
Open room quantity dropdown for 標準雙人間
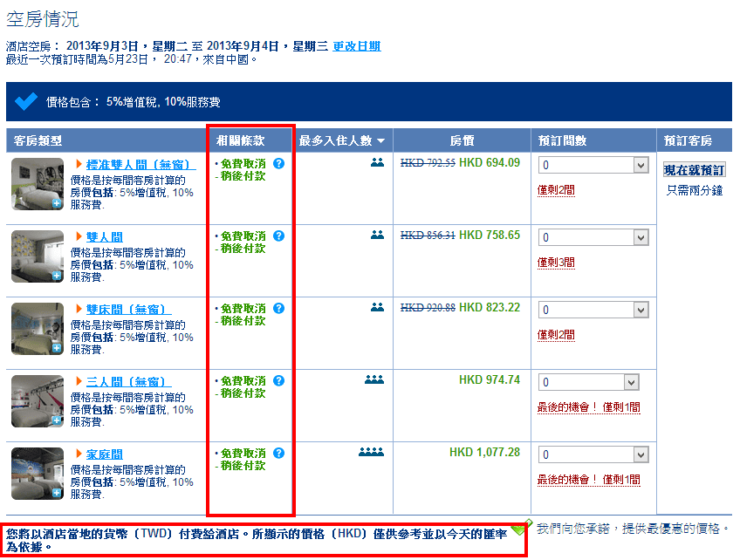(x=593, y=166)
